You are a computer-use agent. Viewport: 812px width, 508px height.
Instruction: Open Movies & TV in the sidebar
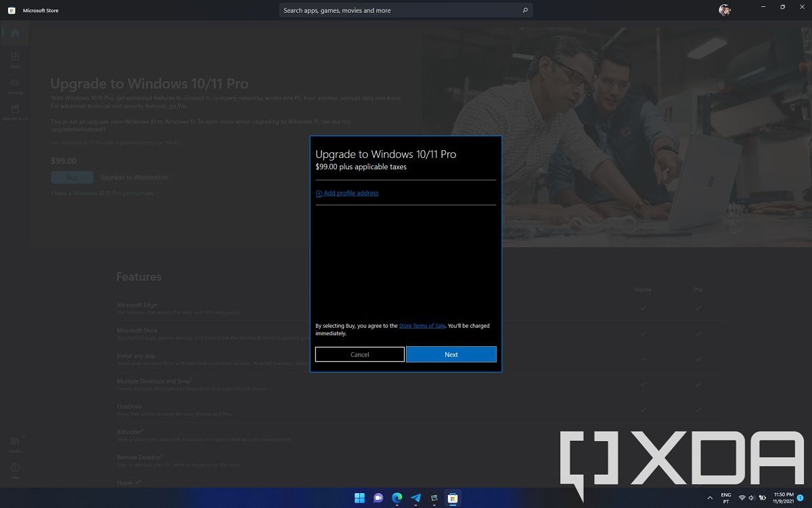pyautogui.click(x=15, y=112)
